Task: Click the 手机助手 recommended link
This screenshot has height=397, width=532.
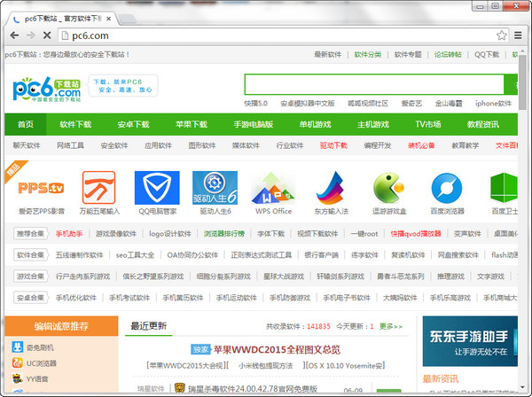Action: point(69,234)
